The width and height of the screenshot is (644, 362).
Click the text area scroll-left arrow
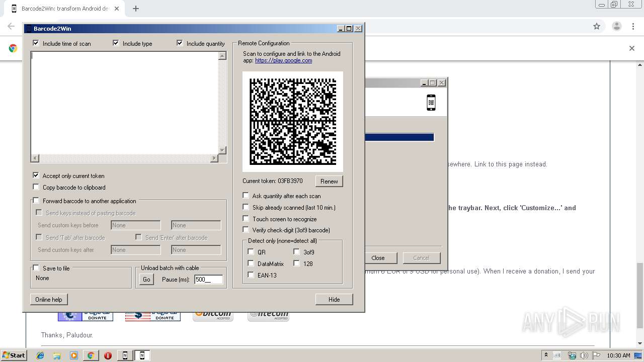tap(35, 158)
